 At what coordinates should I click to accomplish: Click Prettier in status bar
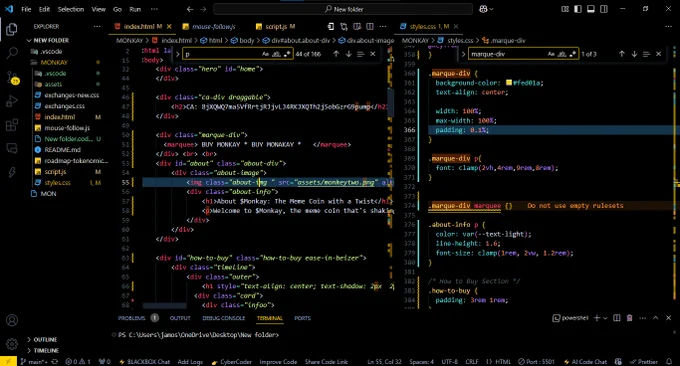pos(644,362)
